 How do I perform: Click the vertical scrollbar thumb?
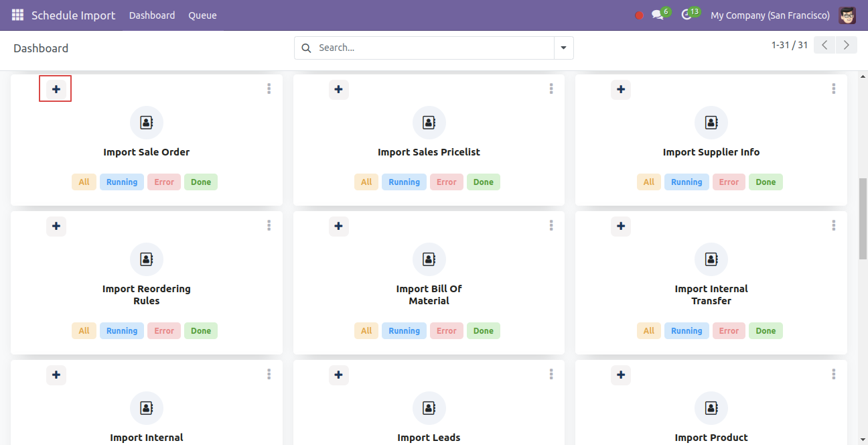863,218
